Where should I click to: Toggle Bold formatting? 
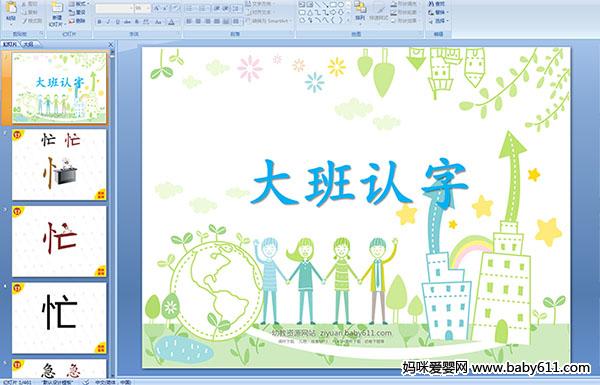click(x=99, y=22)
